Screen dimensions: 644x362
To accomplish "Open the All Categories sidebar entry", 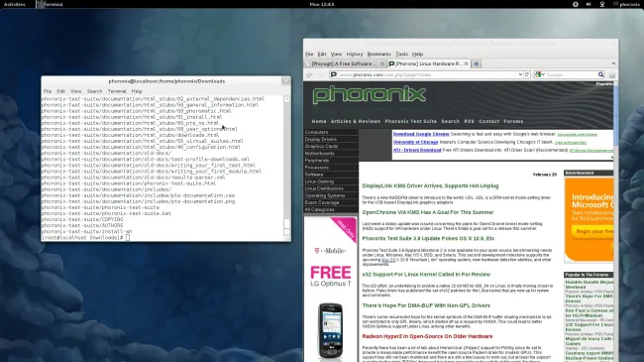I will [331, 210].
